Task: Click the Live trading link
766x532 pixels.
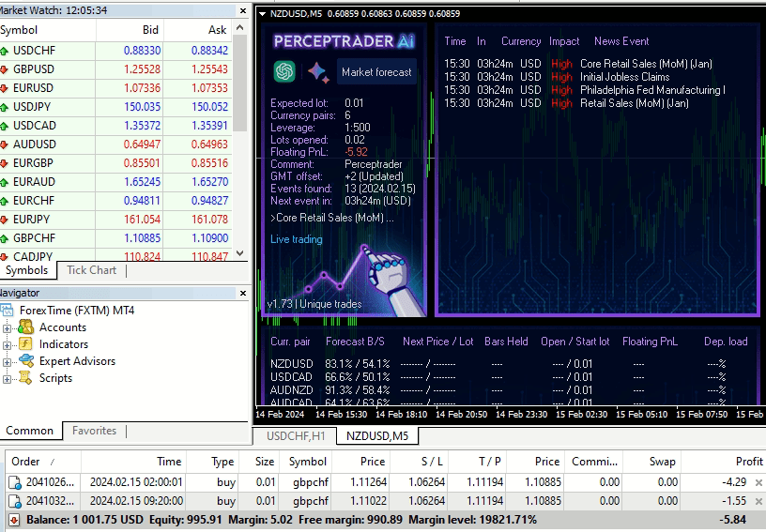Action: coord(296,239)
